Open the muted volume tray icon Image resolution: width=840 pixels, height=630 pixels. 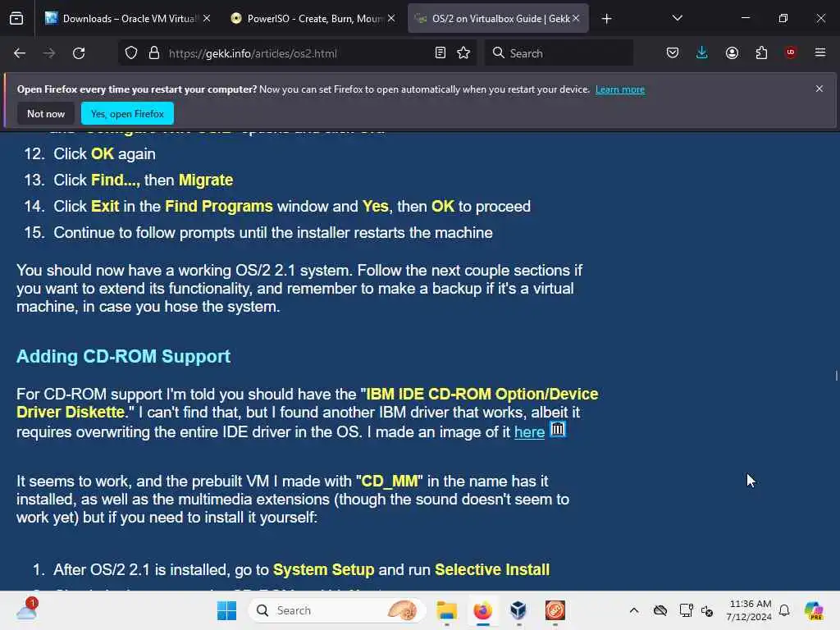point(706,610)
